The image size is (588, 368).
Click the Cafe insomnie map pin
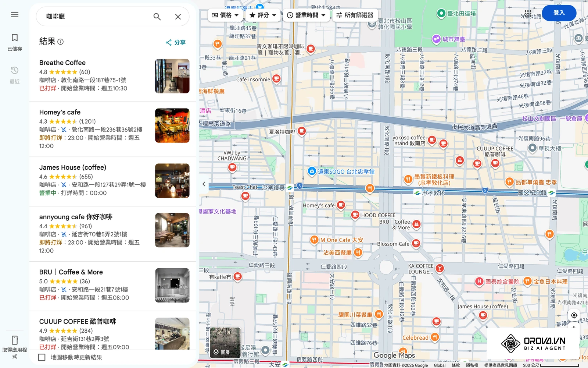[277, 78]
